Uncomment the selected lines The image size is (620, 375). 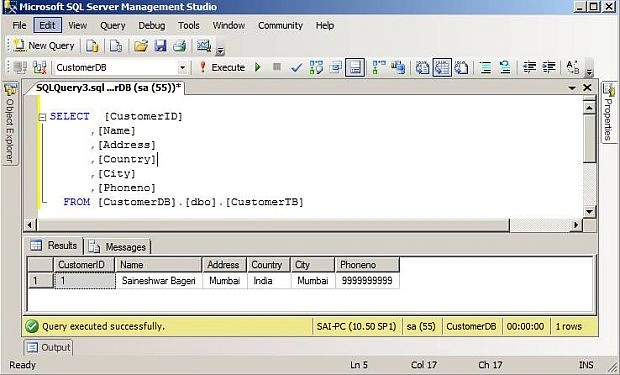(505, 68)
